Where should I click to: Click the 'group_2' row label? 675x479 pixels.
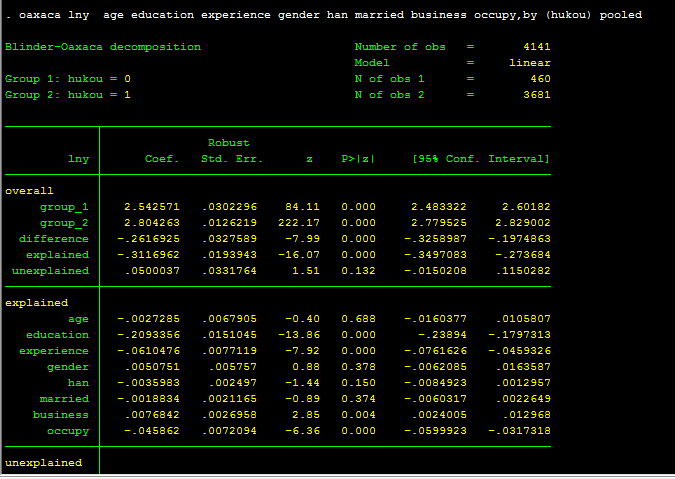(65, 223)
